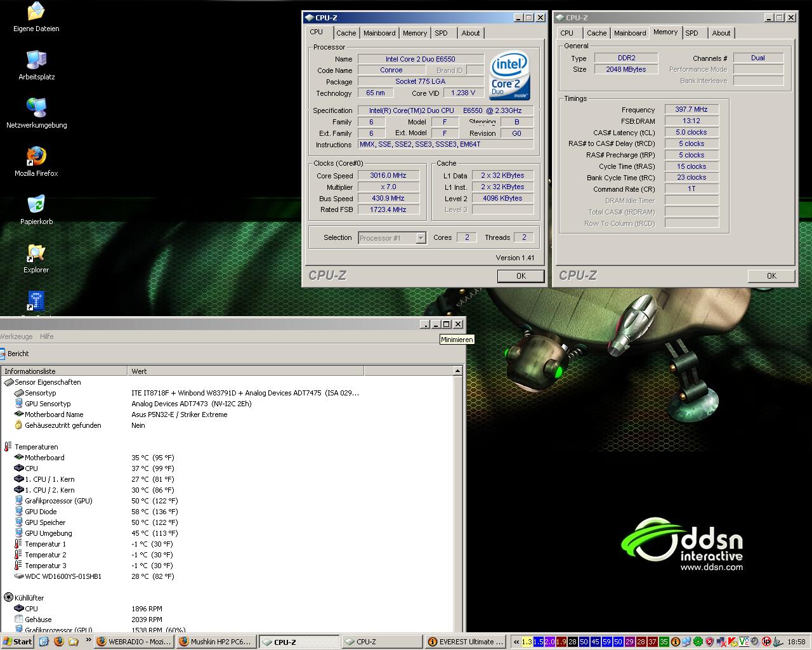Viewport: 812px width, 650px height.
Task: Click the GPU Sensortyp monitor icon
Action: point(19,404)
